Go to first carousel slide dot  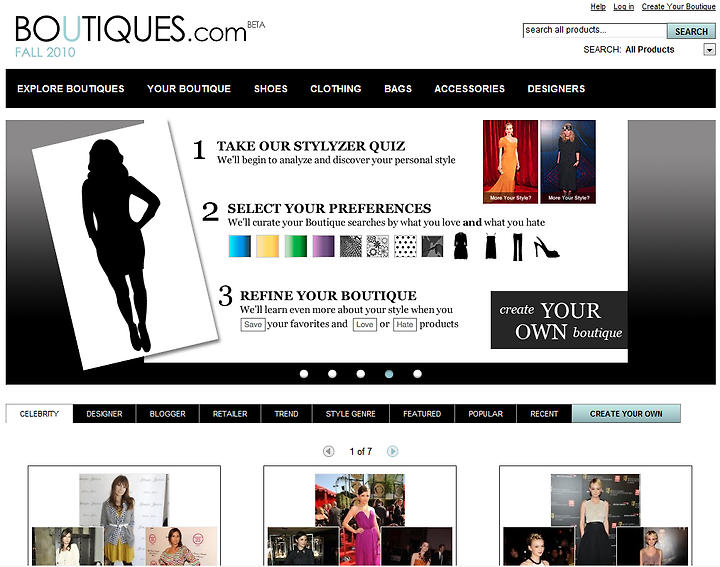pyautogui.click(x=304, y=374)
